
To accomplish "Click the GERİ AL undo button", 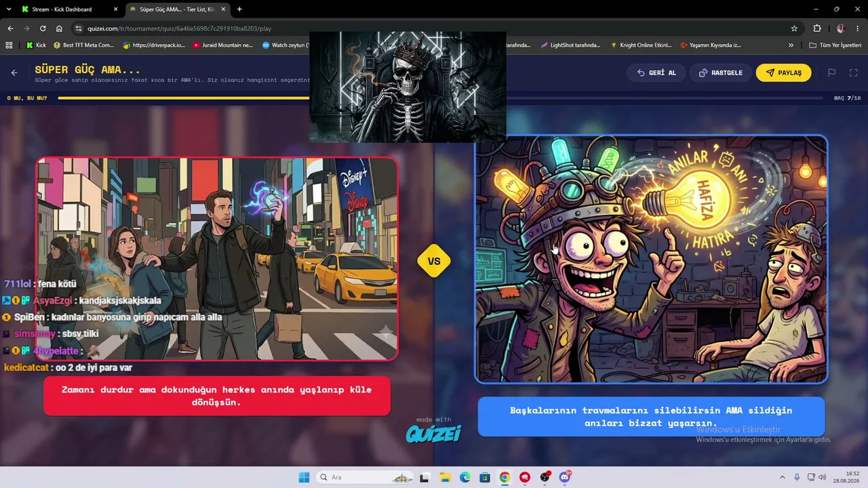I will [656, 73].
